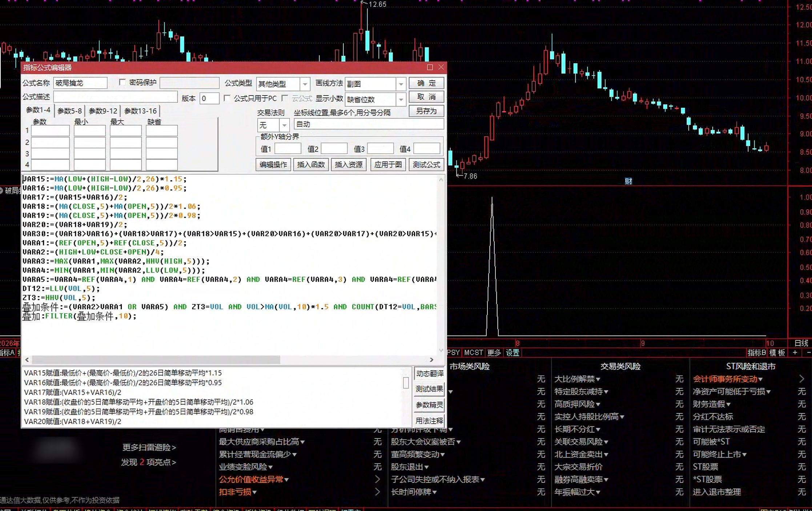Expand the 财务造假 risk item
The image size is (812, 511).
712,404
